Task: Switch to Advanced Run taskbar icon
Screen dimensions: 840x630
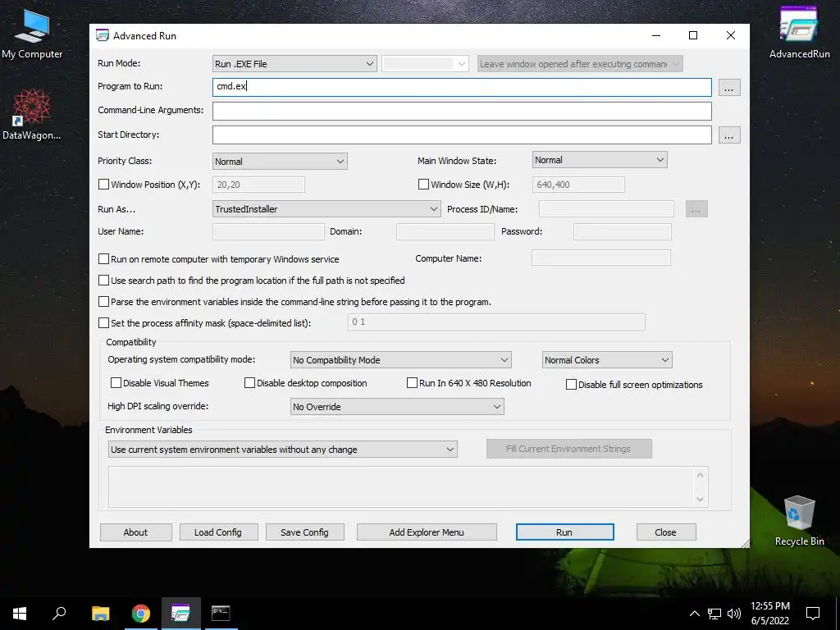Action: pyautogui.click(x=180, y=614)
